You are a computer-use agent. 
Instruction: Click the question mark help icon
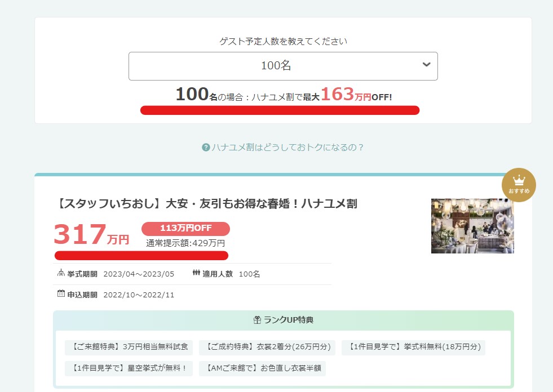click(x=206, y=148)
